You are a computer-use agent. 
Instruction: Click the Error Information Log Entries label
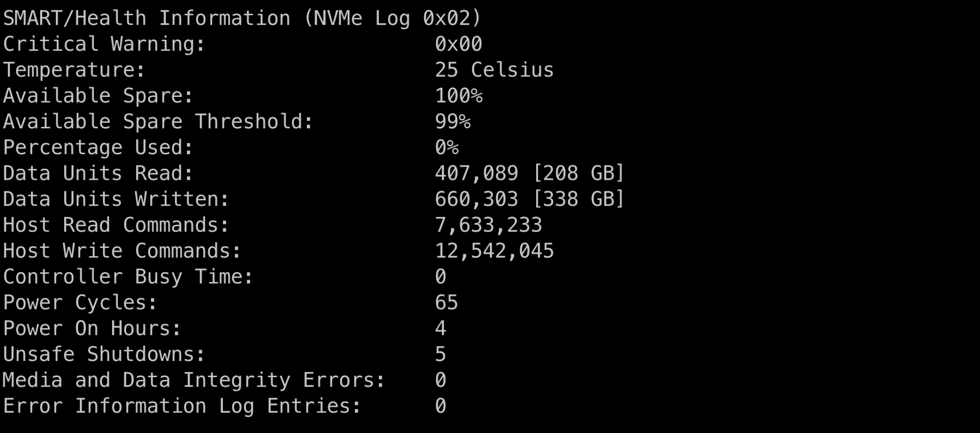[x=182, y=407]
